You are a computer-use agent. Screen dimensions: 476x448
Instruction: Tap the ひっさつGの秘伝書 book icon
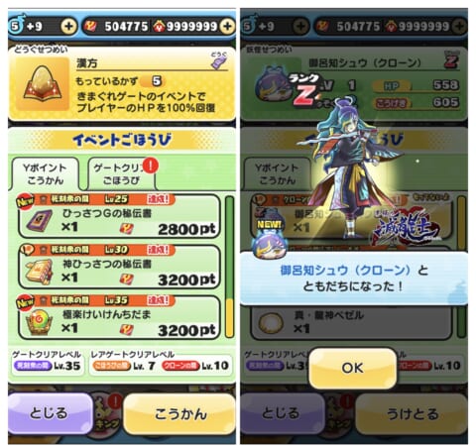pyautogui.click(x=40, y=221)
